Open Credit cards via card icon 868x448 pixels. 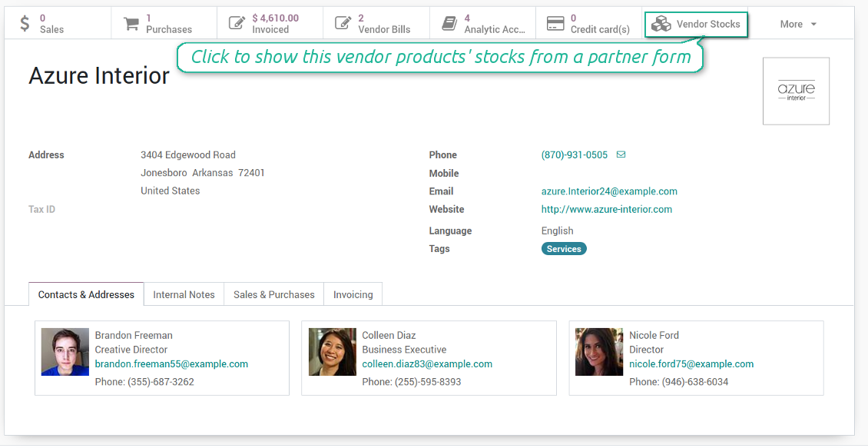(555, 24)
